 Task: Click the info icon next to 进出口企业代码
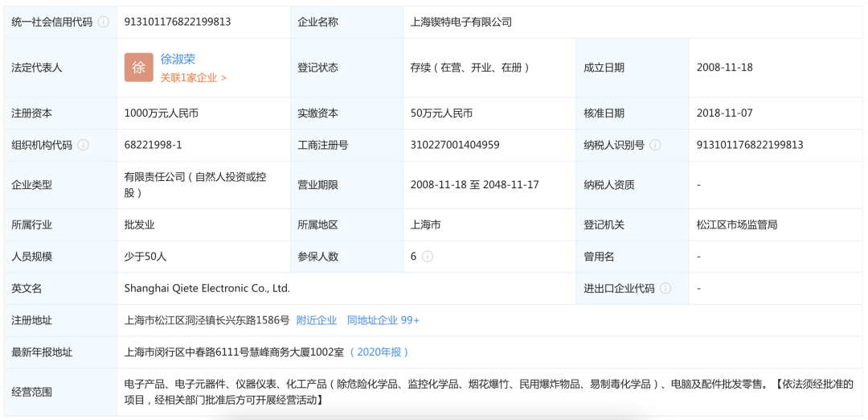coord(665,288)
